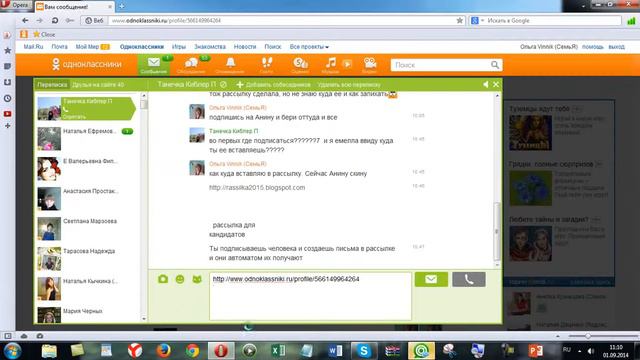Open the 'Close' bookmark in bookmarks bar
The height and width of the screenshot is (360, 640).
point(44,34)
